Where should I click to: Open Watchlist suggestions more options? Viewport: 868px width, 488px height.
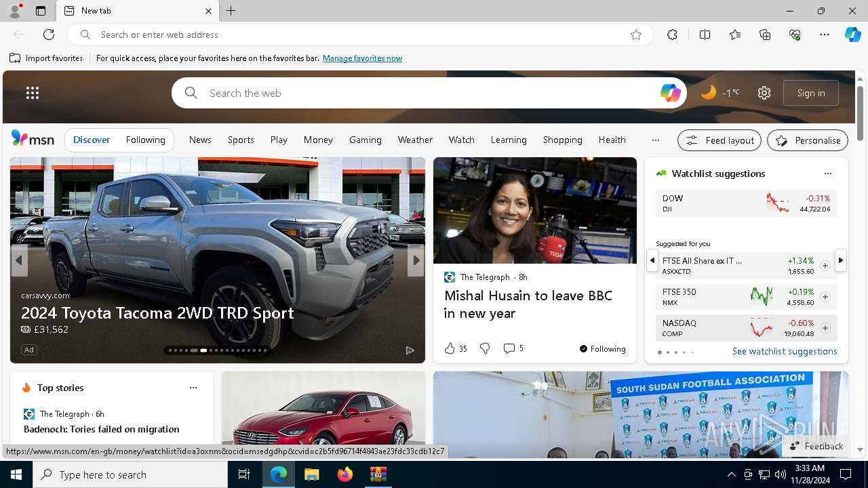tap(827, 174)
